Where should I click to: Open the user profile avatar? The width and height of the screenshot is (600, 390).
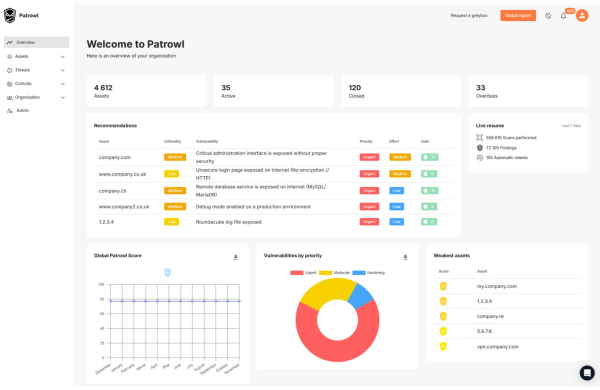(x=582, y=15)
